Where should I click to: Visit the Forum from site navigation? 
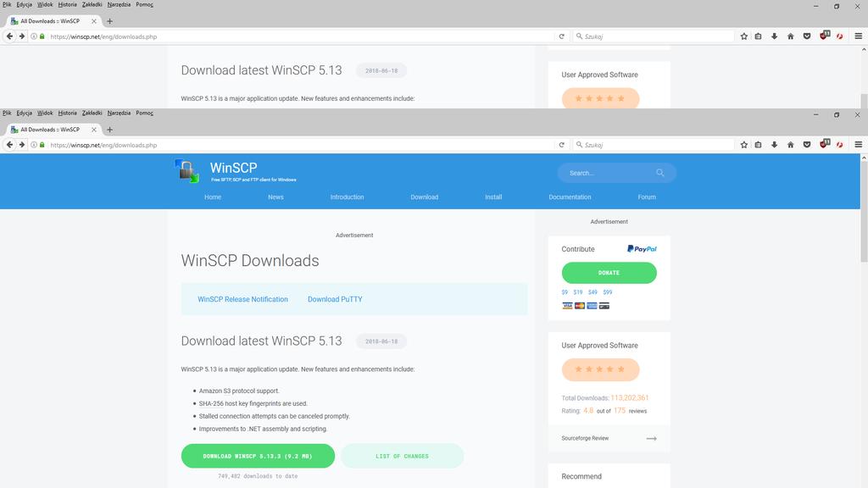(647, 197)
